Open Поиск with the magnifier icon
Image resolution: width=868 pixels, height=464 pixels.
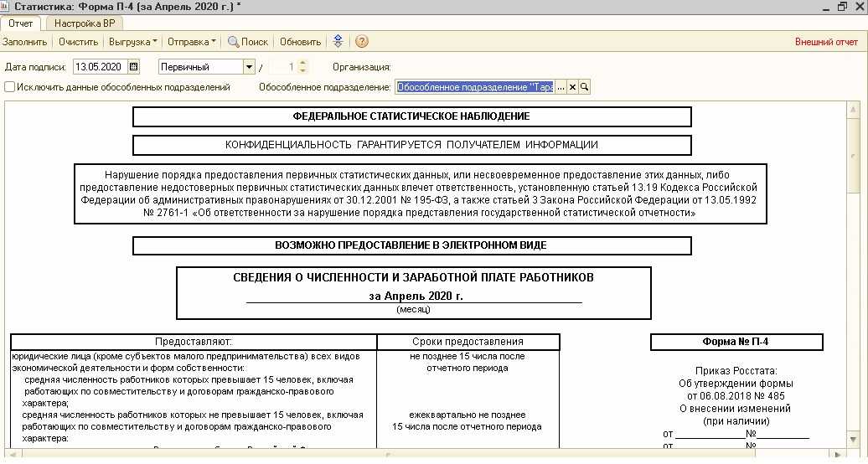(247, 42)
